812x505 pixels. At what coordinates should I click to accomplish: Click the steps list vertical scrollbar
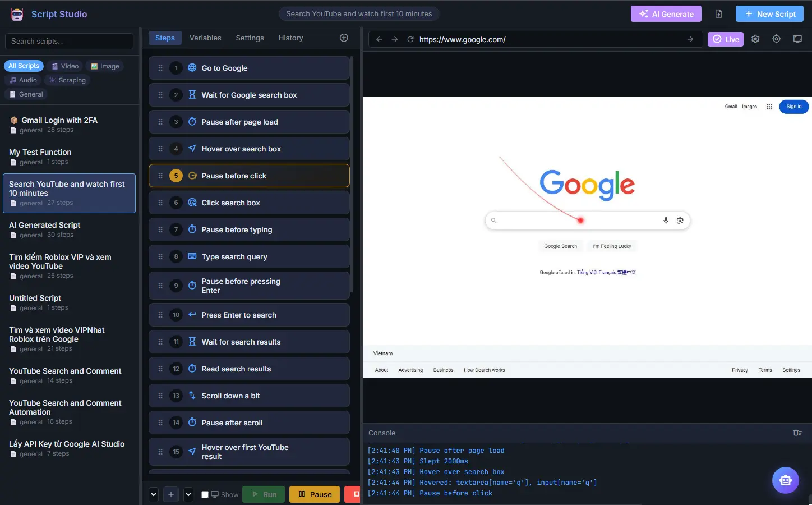coord(352,174)
